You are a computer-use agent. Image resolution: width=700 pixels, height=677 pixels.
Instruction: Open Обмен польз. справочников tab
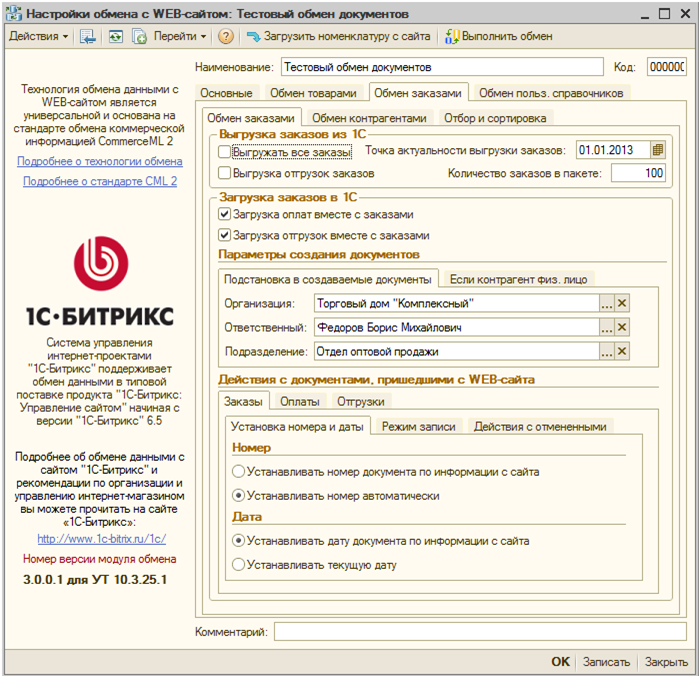coord(551,93)
